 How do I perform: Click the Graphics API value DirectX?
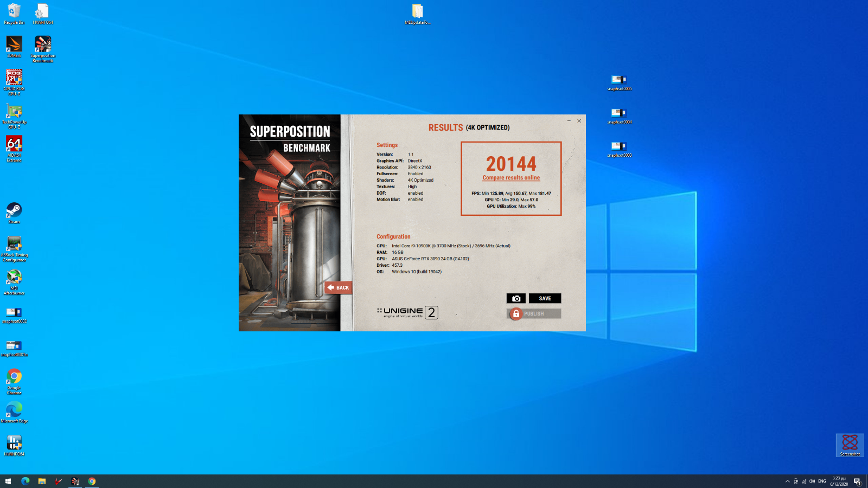(x=415, y=160)
